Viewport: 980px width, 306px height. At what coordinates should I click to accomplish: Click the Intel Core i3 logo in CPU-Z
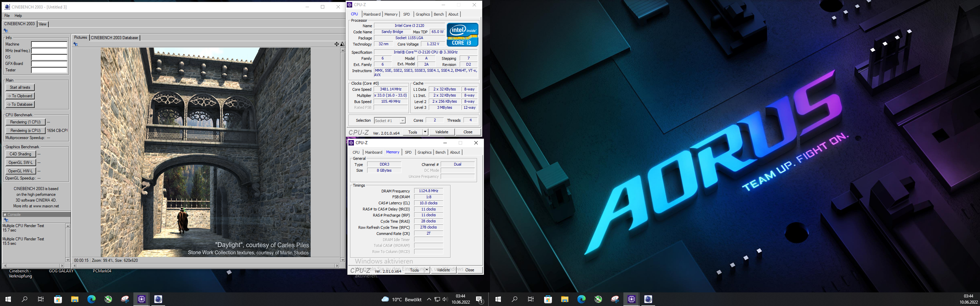(462, 35)
